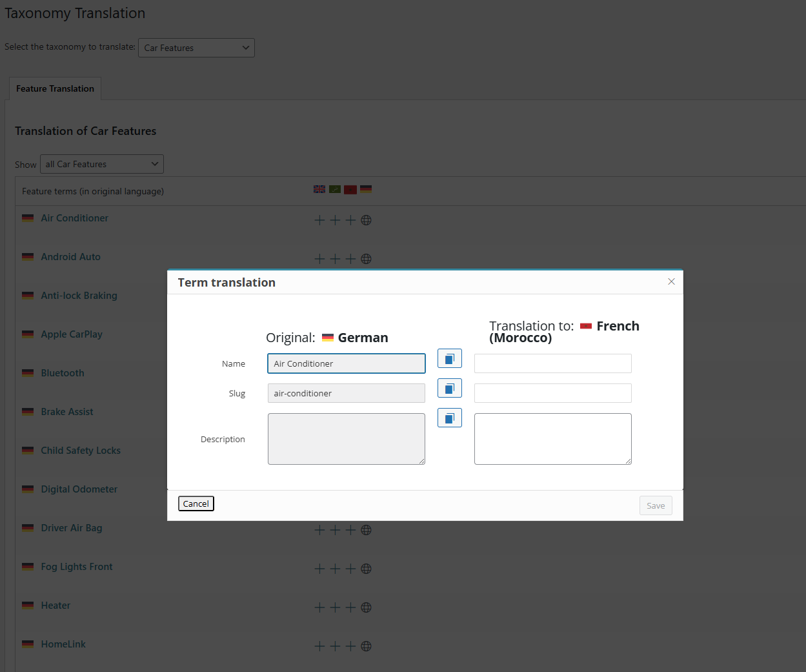Click the original Slug field 'air-conditioner'
The width and height of the screenshot is (806, 672).
347,393
